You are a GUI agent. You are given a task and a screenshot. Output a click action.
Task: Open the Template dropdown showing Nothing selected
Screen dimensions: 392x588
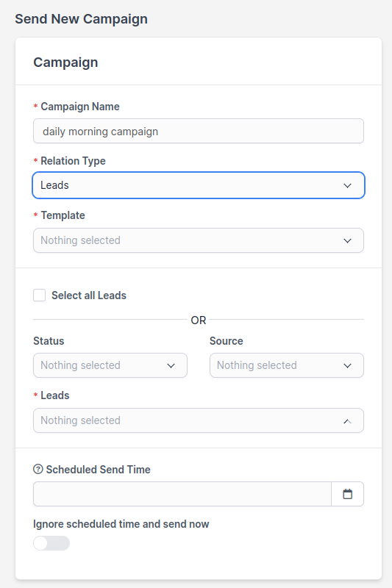[x=199, y=240]
